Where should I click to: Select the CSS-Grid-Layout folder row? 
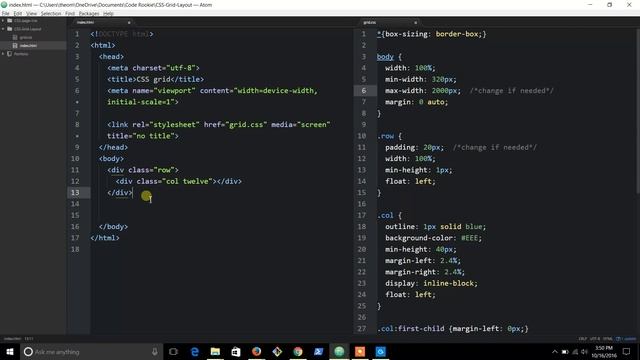(x=33, y=29)
